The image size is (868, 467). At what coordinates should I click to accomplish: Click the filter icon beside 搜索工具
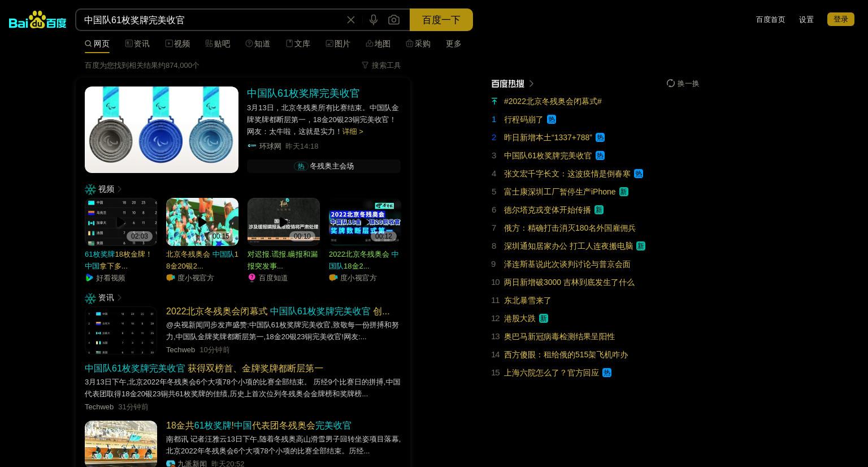[x=365, y=65]
